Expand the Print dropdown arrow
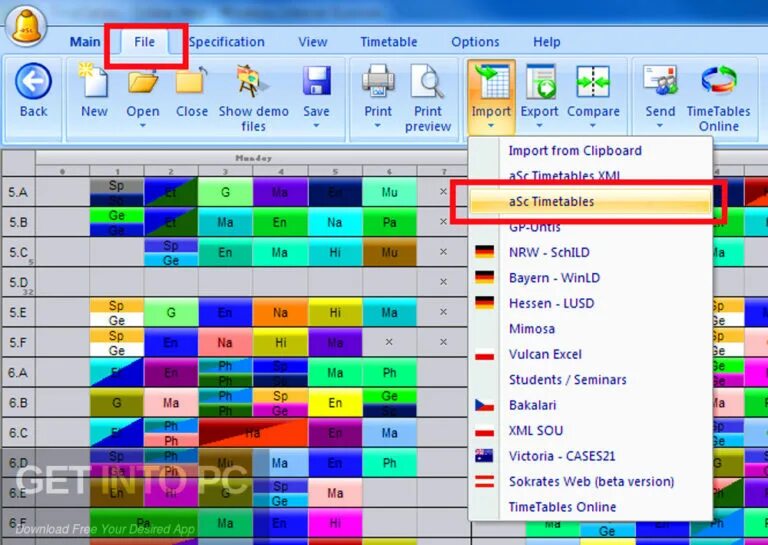 pos(378,126)
